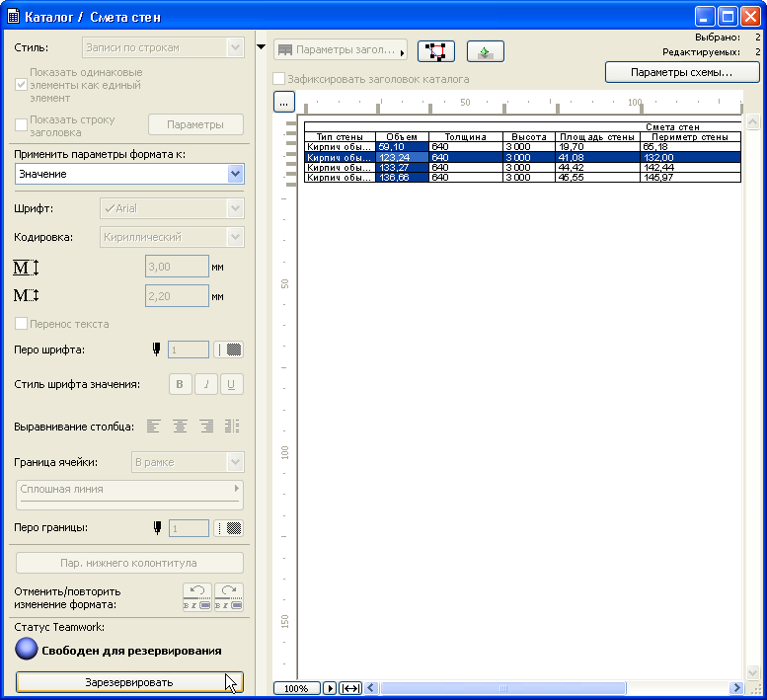Undo the format change
This screenshot has width=767, height=700.
(x=197, y=596)
